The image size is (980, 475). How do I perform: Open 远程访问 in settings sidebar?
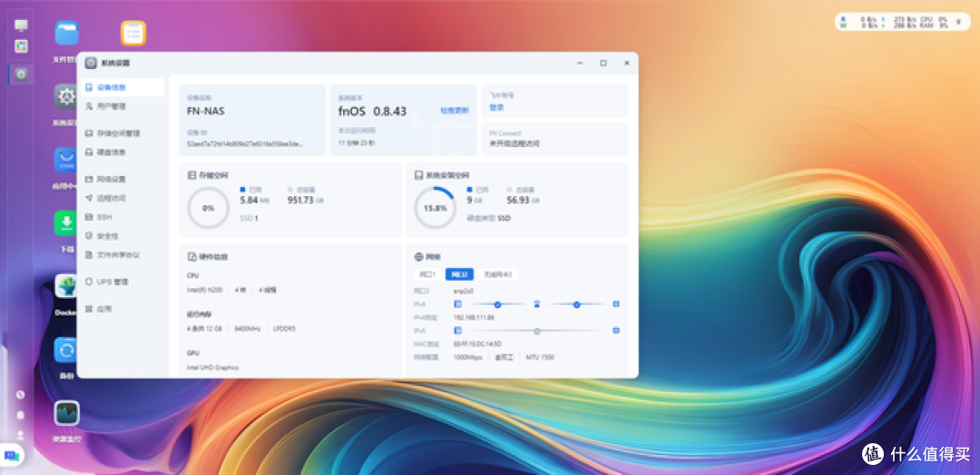click(122, 198)
